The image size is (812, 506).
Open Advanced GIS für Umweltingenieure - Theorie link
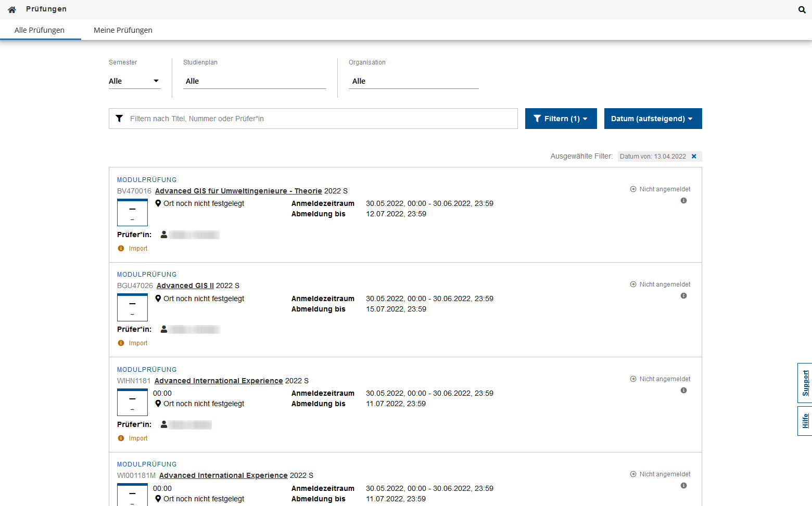pyautogui.click(x=238, y=191)
